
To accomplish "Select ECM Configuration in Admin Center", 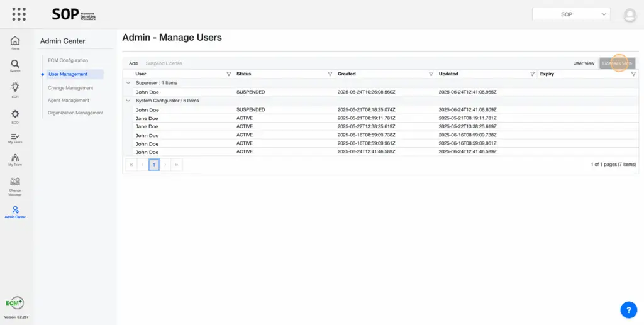I will [68, 60].
